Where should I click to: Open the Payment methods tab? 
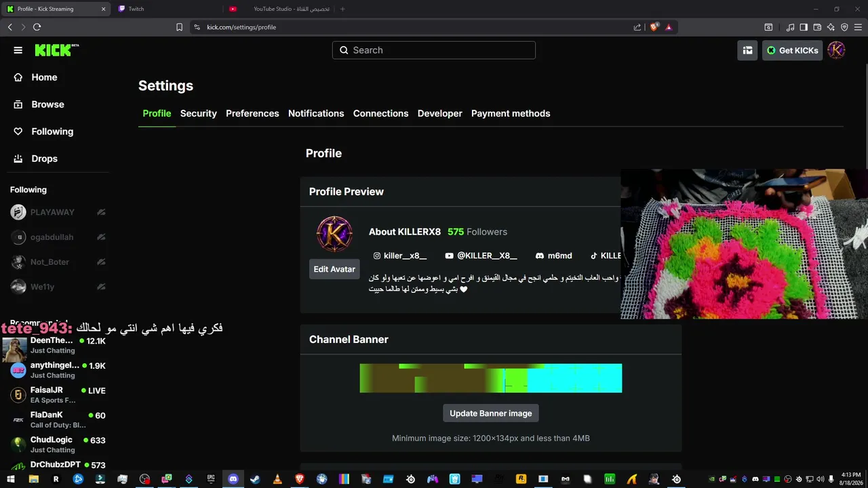tap(511, 113)
